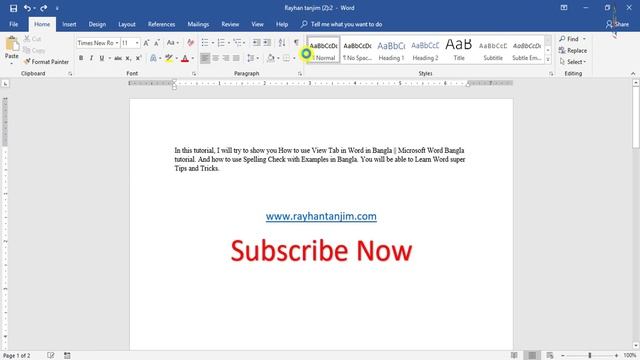
Task: Switch to the Read Mode view
Action: click(514, 356)
